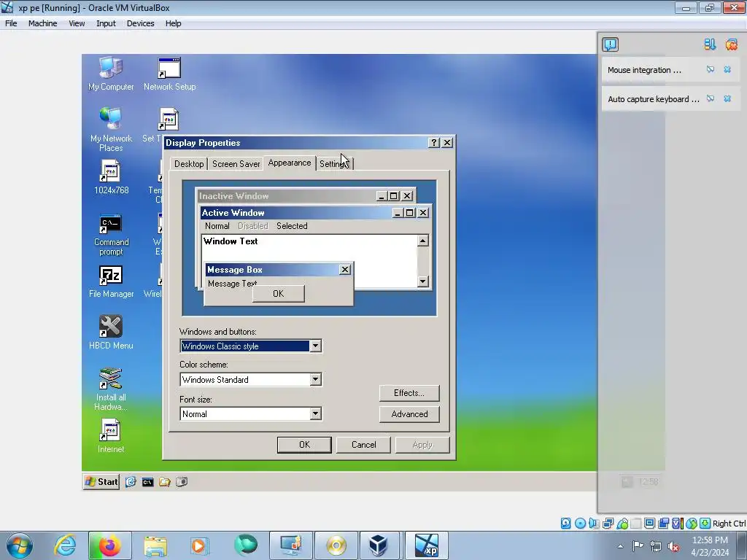Open VirtualBox Manager taskbar cube icon
Screen dimensions: 747x560
pos(379,545)
